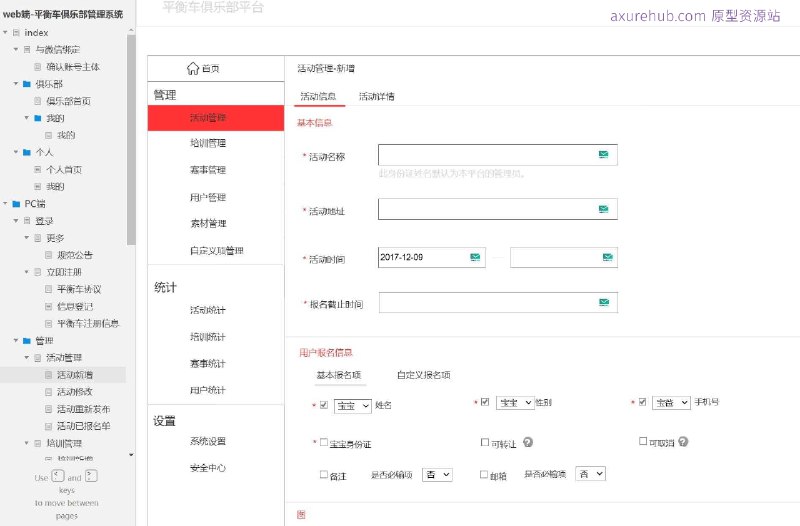Click the right arrow key icon in the hint
This screenshot has width=800, height=526.
91,476
